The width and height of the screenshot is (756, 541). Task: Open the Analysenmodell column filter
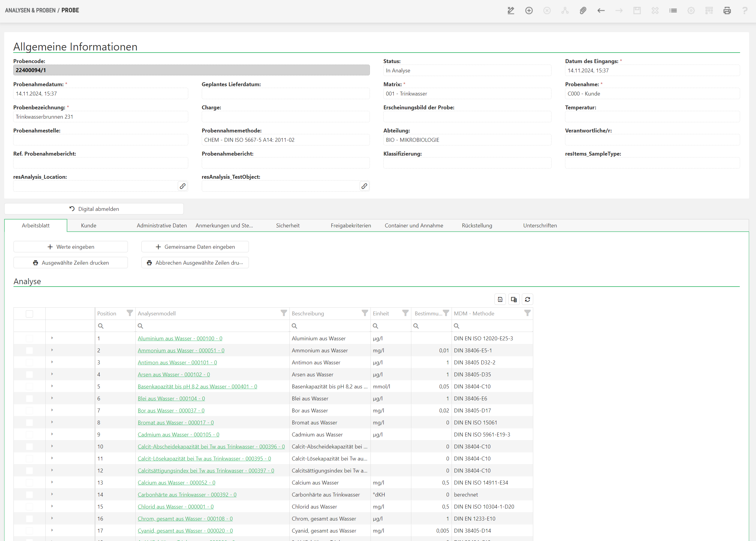[284, 313]
